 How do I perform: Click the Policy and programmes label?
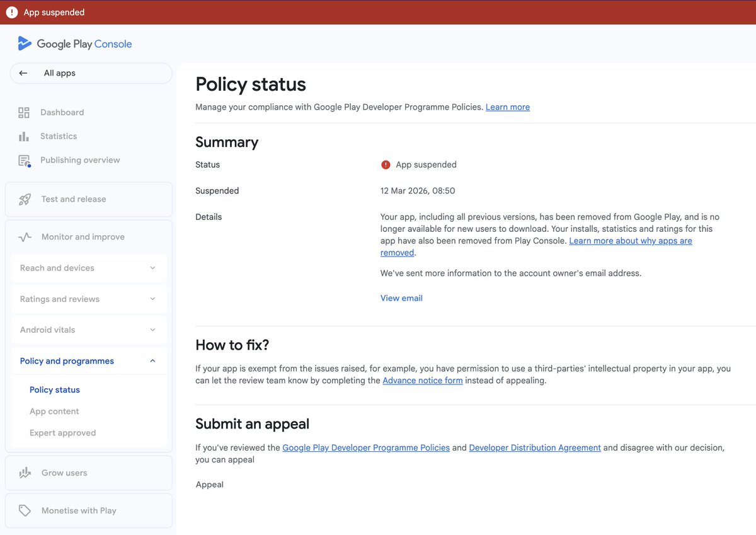point(67,361)
